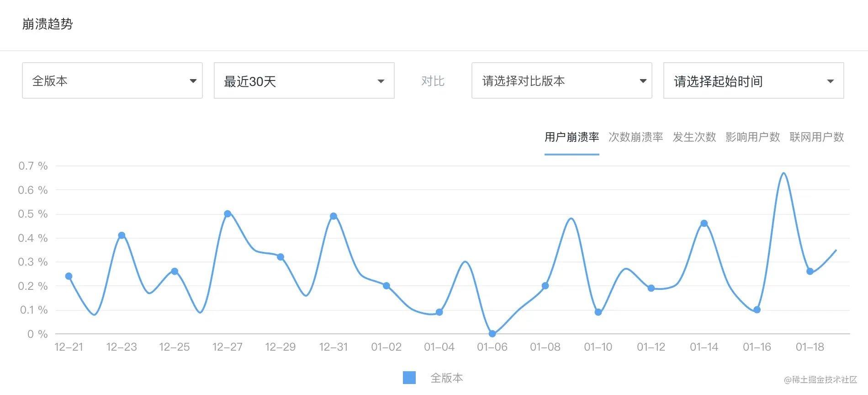Click the 12-25 data point on chart
Screen dimensions: 868x395
175,271
